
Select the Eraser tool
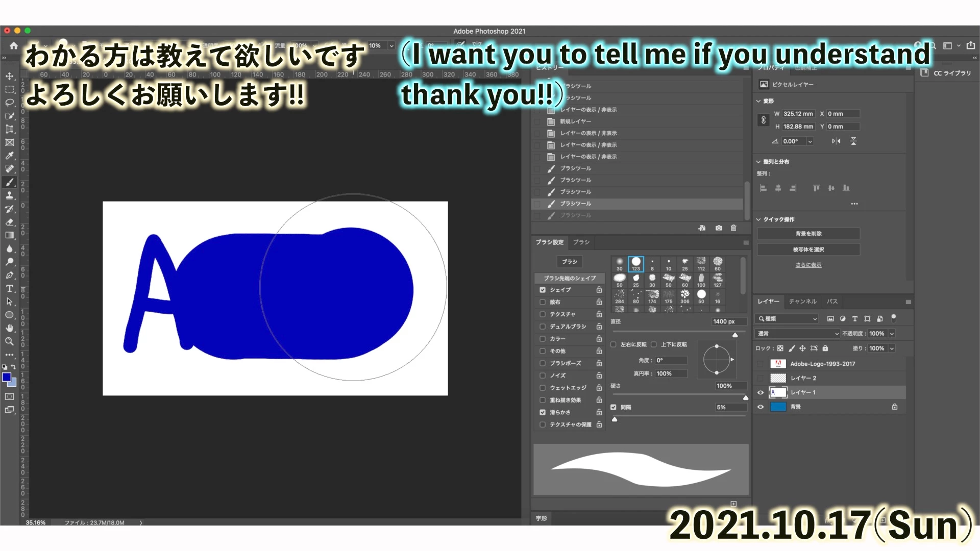pos(9,222)
